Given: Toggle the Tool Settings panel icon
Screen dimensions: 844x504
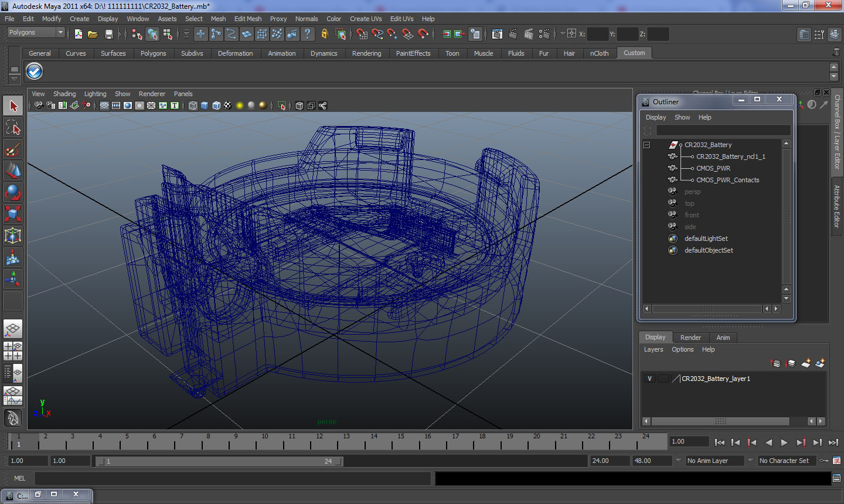Looking at the screenshot, I should [x=819, y=35].
